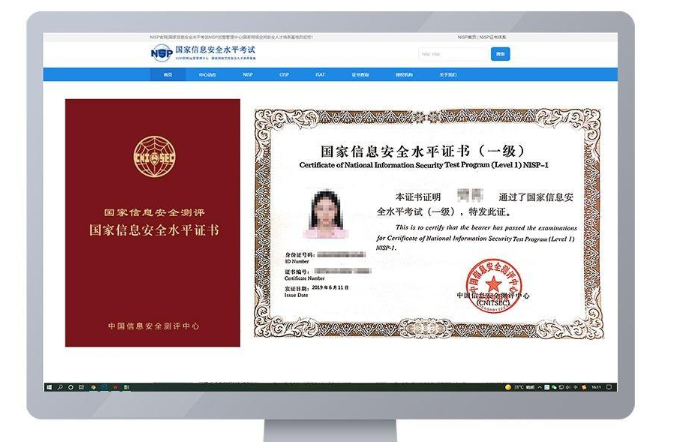The width and height of the screenshot is (692, 442).
Task: Open Windows taskbar search magnifier
Action: [60, 387]
